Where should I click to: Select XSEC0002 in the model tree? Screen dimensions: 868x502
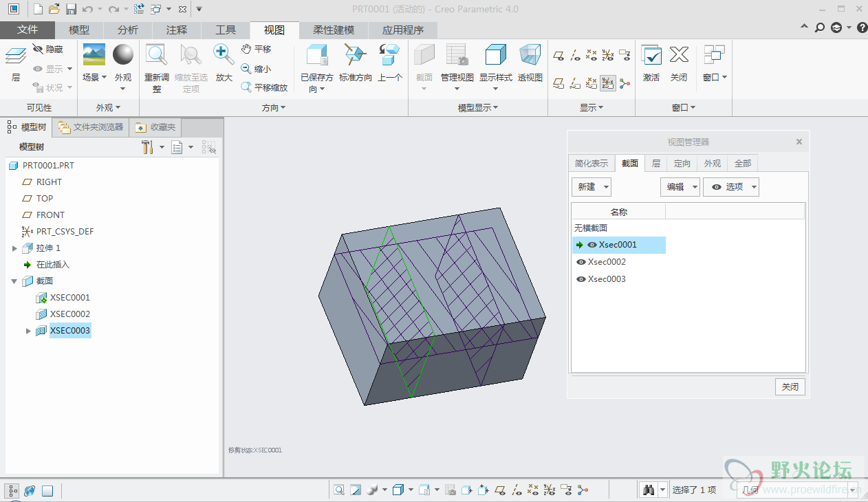click(69, 314)
